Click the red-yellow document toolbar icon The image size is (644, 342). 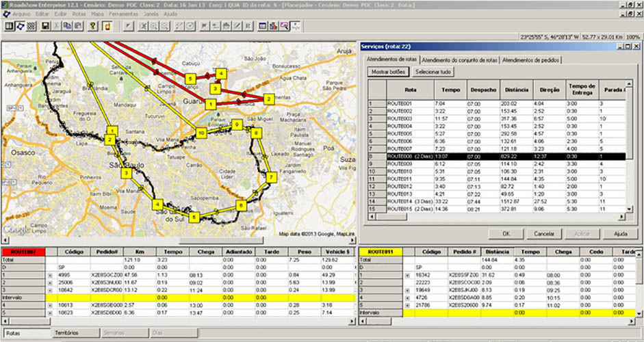[x=106, y=26]
